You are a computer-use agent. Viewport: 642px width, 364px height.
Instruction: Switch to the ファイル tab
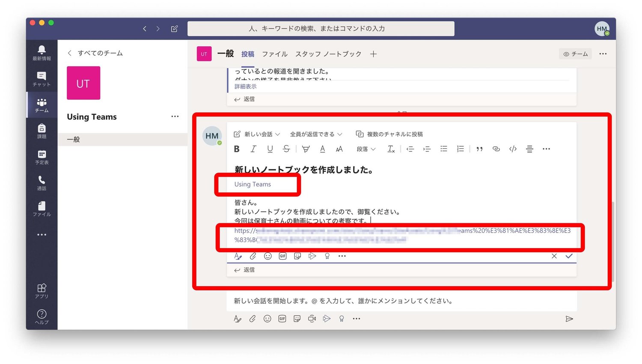274,54
